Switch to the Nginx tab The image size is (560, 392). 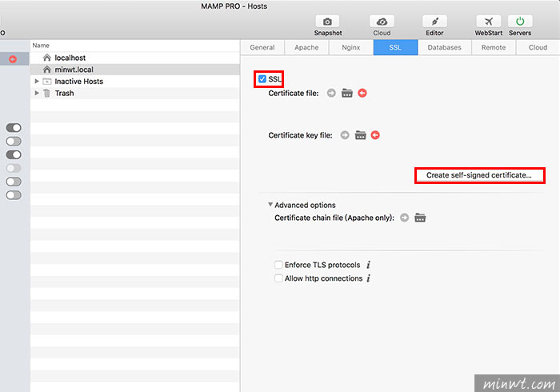(x=350, y=47)
